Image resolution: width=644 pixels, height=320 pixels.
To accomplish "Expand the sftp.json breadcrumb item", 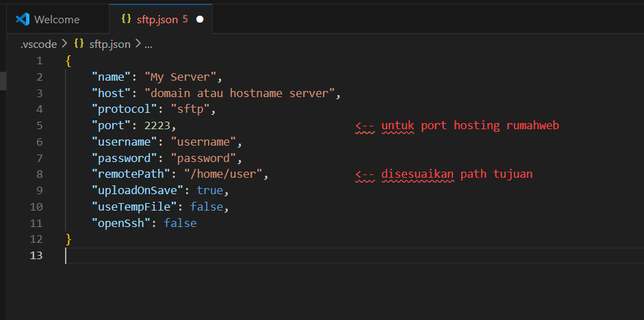I will [110, 44].
